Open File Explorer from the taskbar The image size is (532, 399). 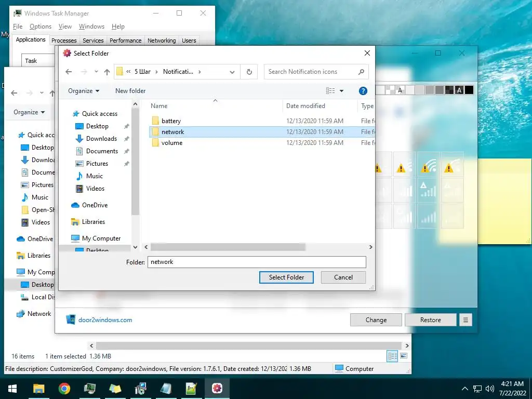tap(38, 388)
